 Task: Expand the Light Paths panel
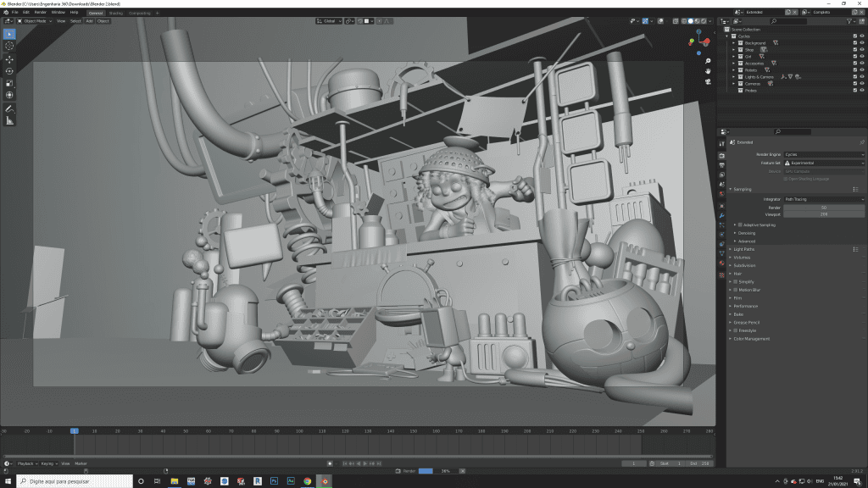[x=744, y=250]
